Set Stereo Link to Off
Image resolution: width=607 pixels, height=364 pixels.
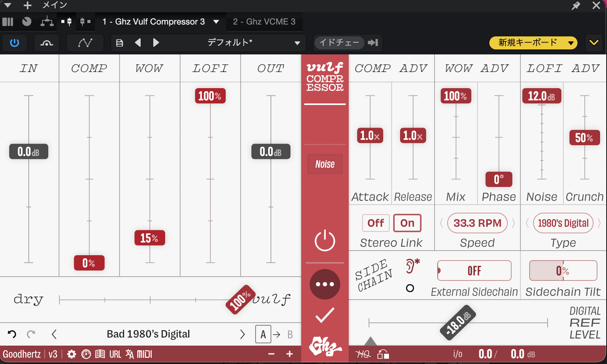376,223
